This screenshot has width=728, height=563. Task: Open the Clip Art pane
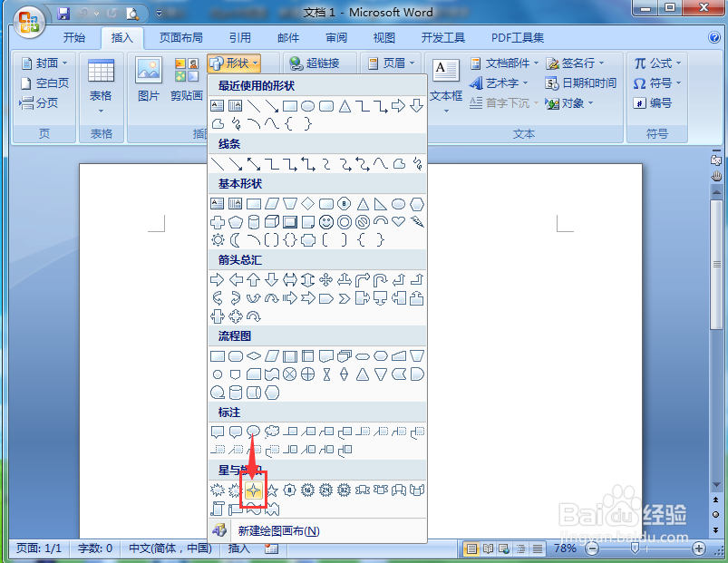tap(187, 80)
